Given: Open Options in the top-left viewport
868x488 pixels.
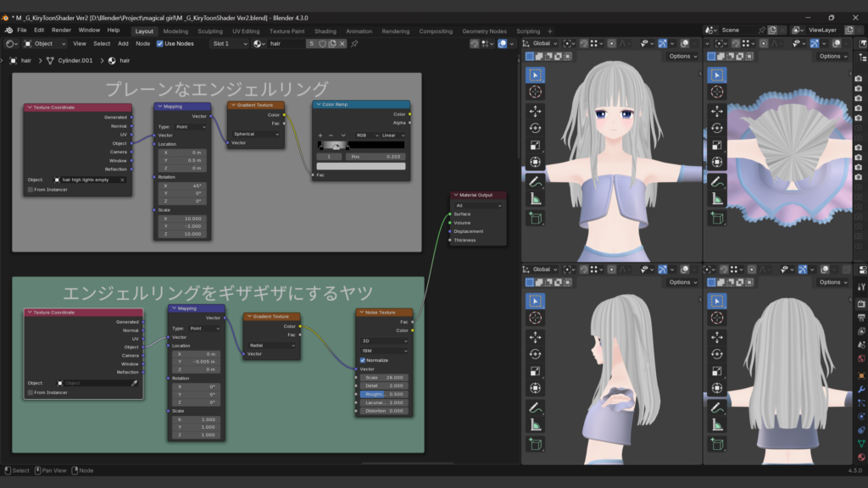Looking at the screenshot, I should pos(682,56).
